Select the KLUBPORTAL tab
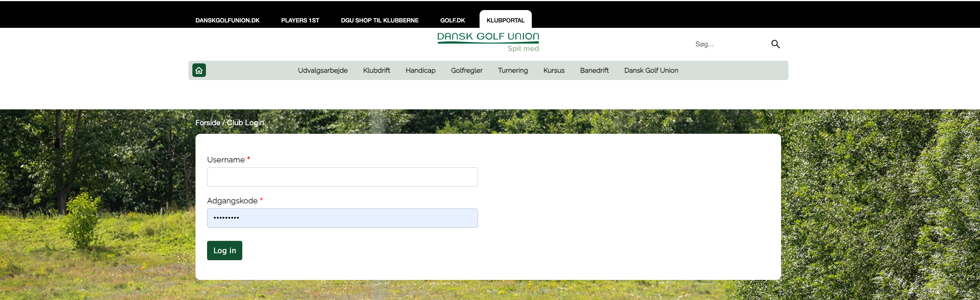This screenshot has height=300, width=980. tap(505, 20)
